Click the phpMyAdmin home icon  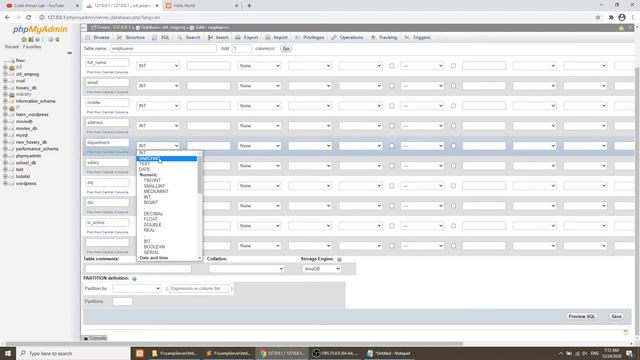point(24,40)
